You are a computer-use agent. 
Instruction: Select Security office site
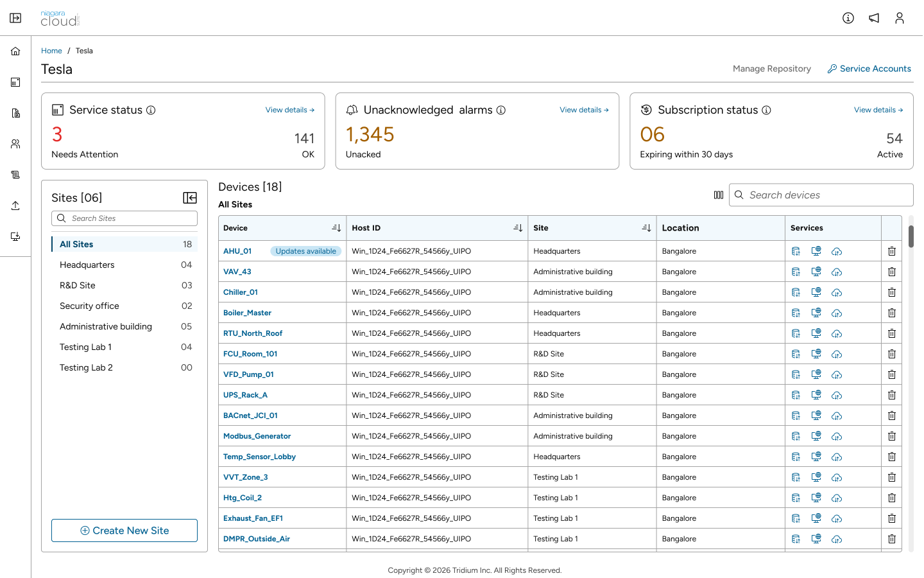[x=124, y=306]
